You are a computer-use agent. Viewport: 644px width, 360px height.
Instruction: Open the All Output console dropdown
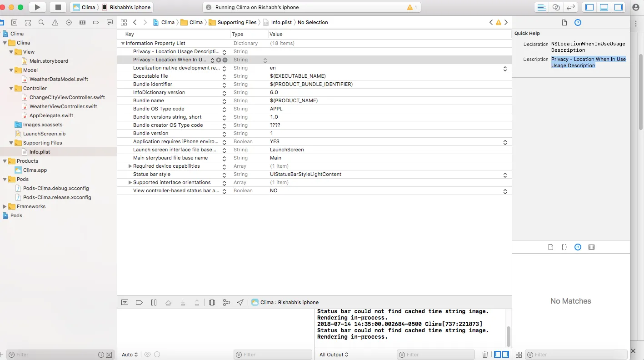pyautogui.click(x=334, y=355)
